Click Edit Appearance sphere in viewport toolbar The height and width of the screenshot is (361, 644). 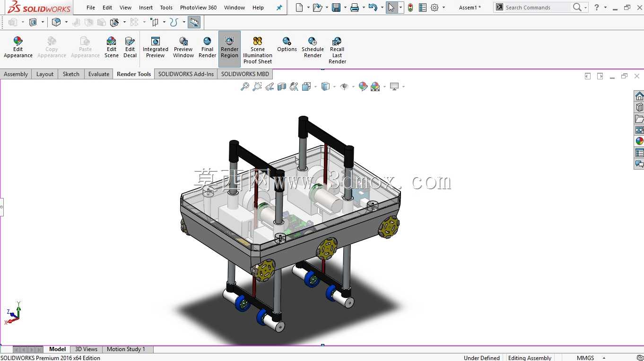[x=363, y=86]
